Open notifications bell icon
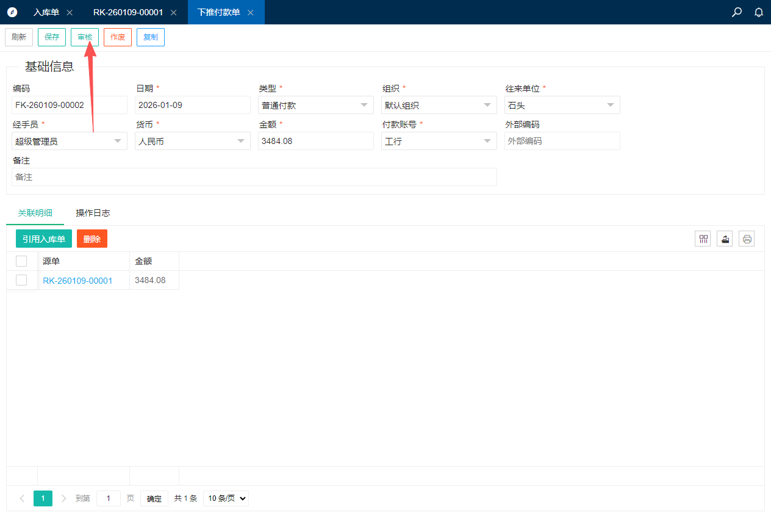This screenshot has height=532, width=771. pos(759,12)
